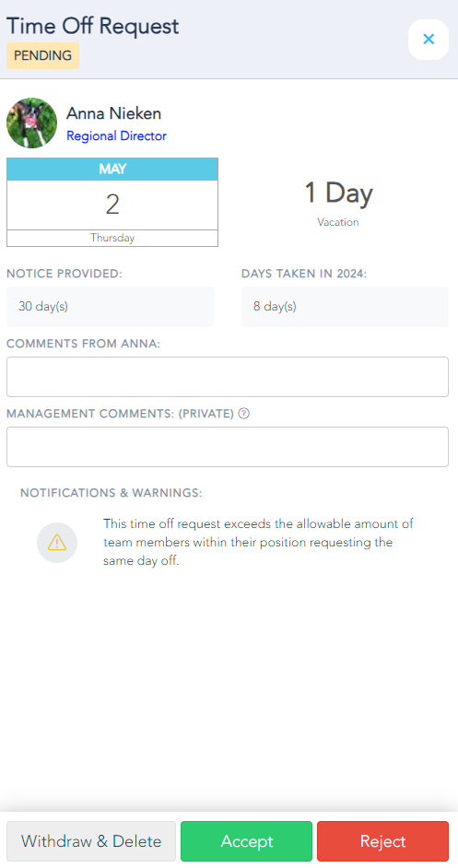Click the Withdraw & Delete button

tap(91, 841)
